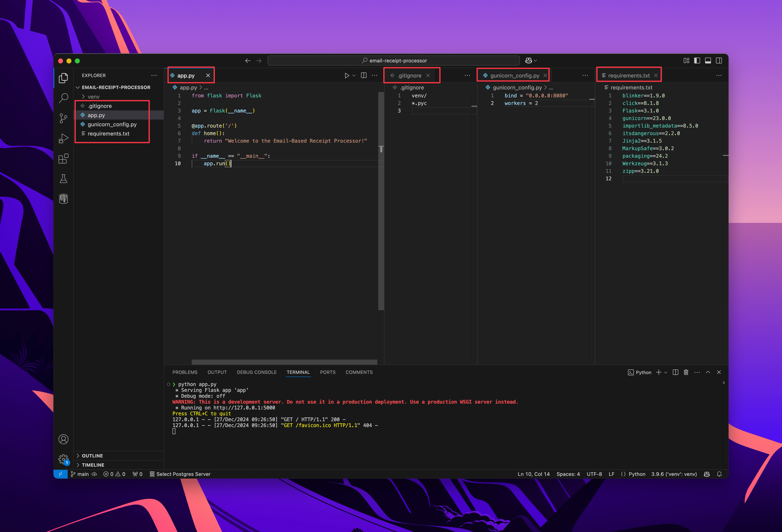Viewport: 782px width, 532px height.
Task: Open Explorer views and more actions menu
Action: (x=154, y=75)
